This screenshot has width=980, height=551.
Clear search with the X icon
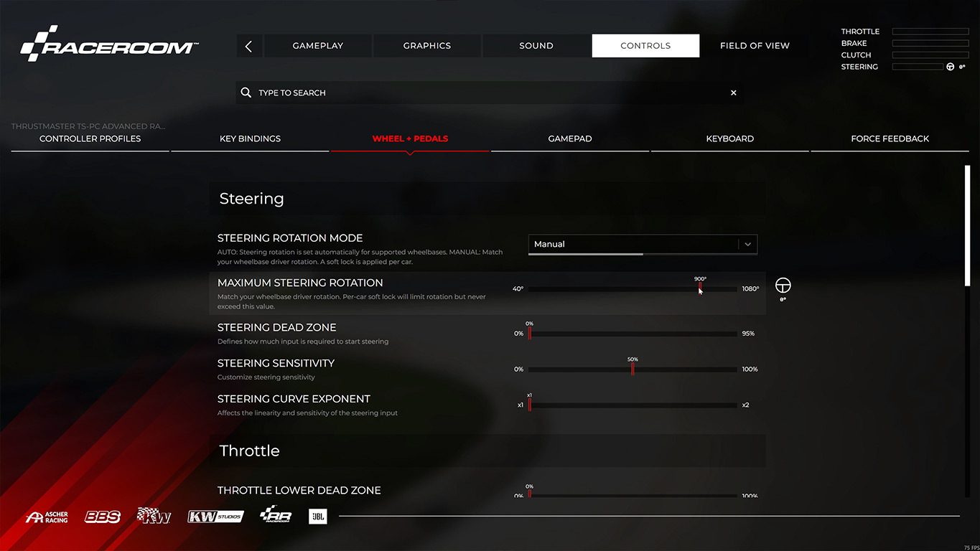point(733,93)
